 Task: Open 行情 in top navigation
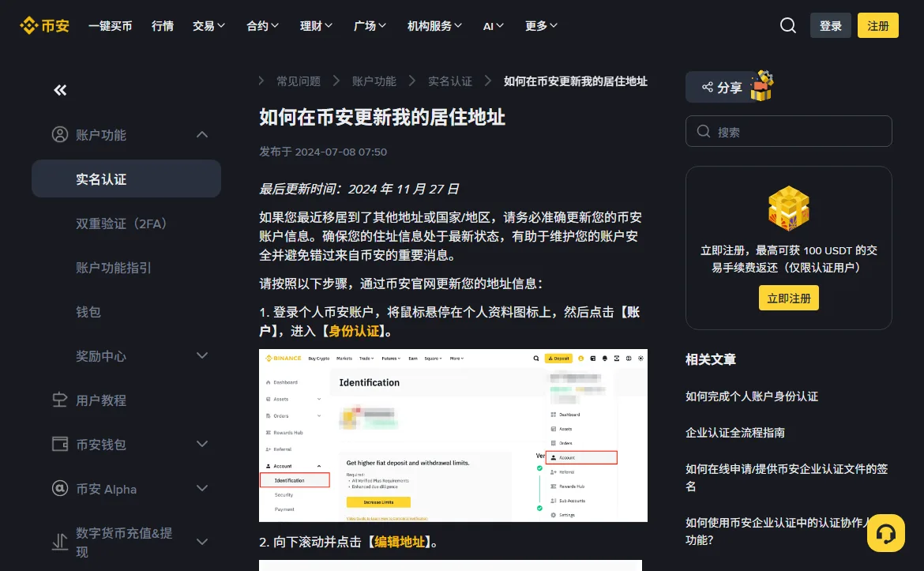point(163,26)
